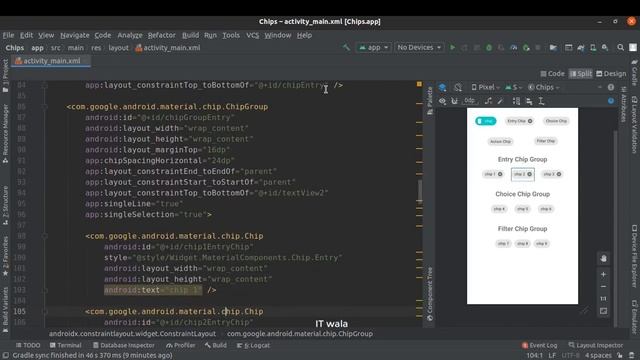Select the activity_main.xml editor tab

tap(51, 61)
